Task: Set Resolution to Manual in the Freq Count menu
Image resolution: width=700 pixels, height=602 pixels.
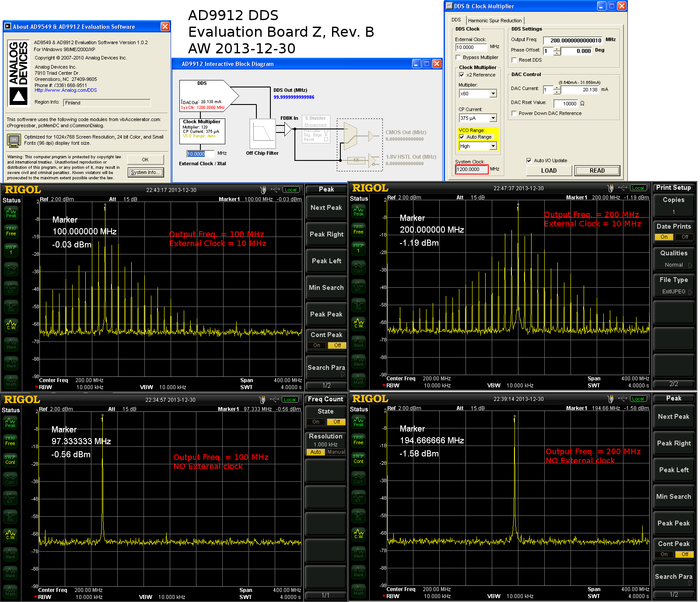Action: pyautogui.click(x=336, y=452)
